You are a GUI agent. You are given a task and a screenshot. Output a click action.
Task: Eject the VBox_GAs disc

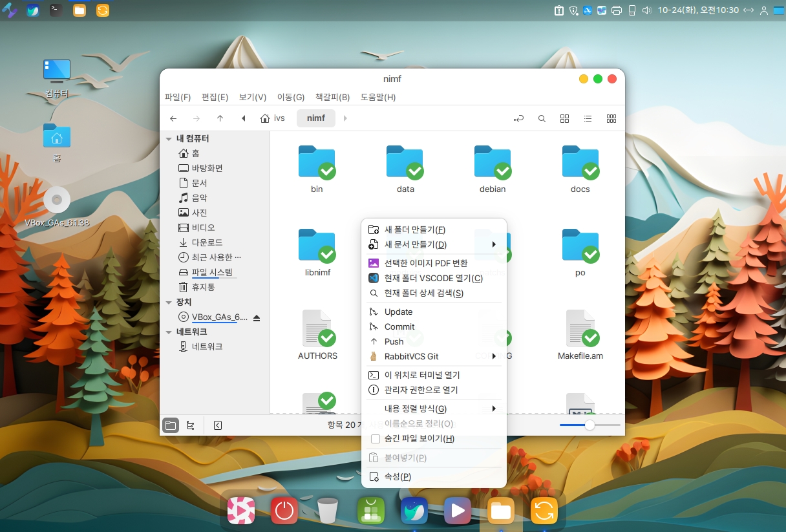tap(257, 317)
